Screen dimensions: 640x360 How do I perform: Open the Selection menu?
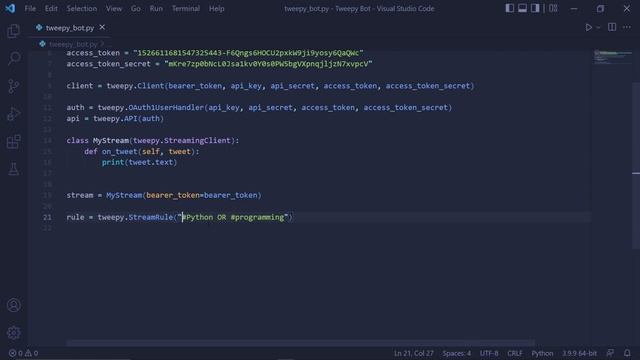82,9
